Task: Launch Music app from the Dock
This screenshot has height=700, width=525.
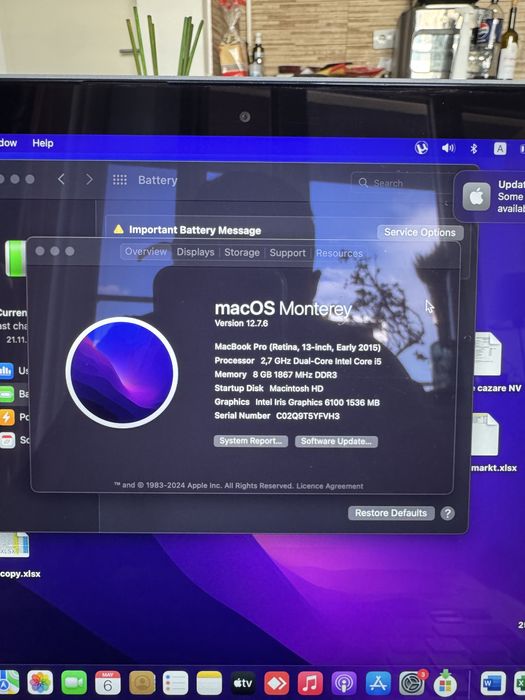Action: point(310,683)
